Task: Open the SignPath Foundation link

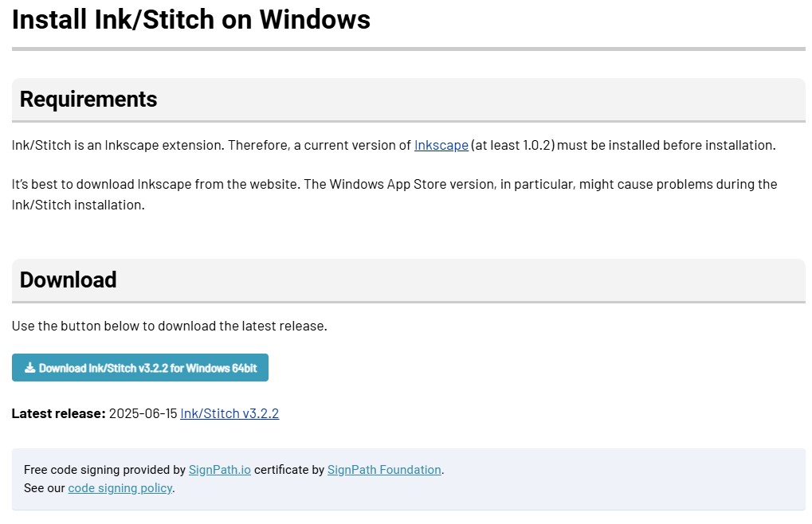Action: (x=384, y=470)
